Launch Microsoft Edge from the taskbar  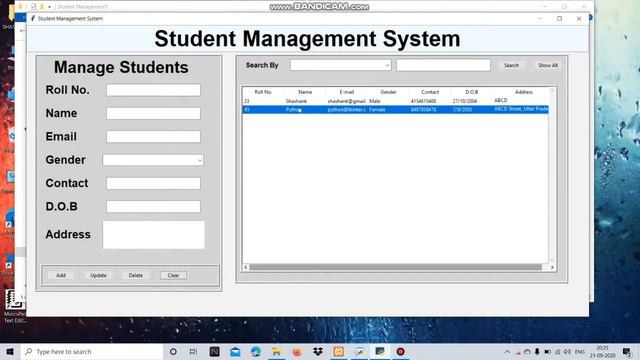(256, 351)
